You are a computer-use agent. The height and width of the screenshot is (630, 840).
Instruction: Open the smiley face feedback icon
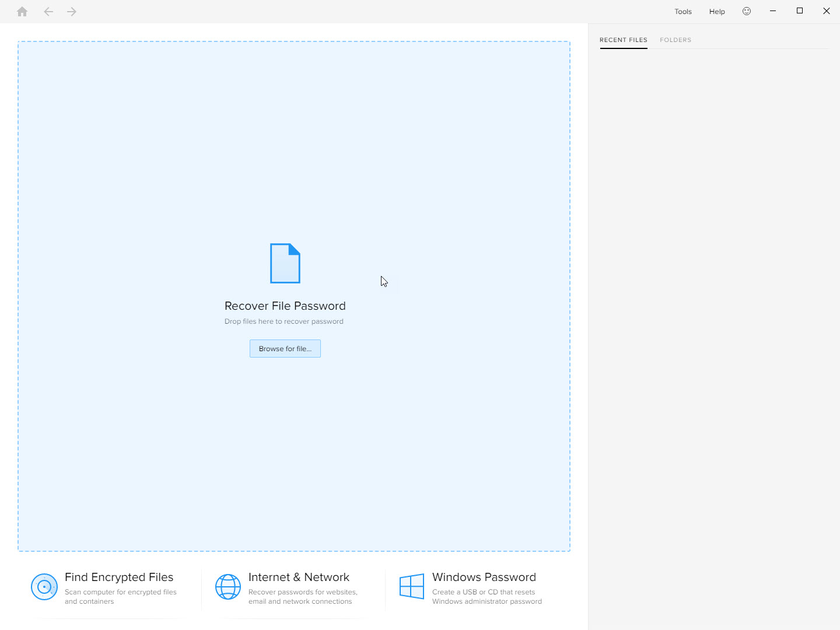coord(747,11)
